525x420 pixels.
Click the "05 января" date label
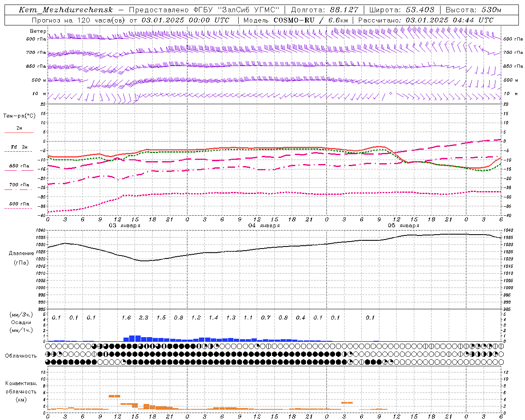point(404,226)
